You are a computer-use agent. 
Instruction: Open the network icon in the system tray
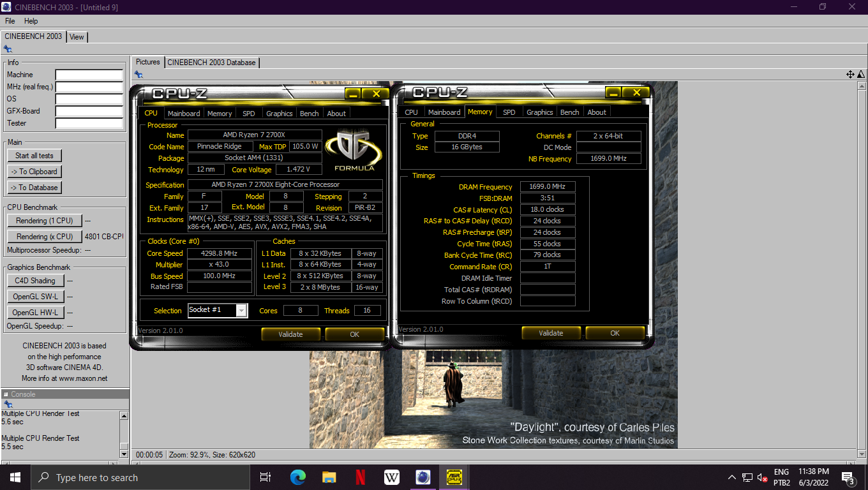[747, 477]
